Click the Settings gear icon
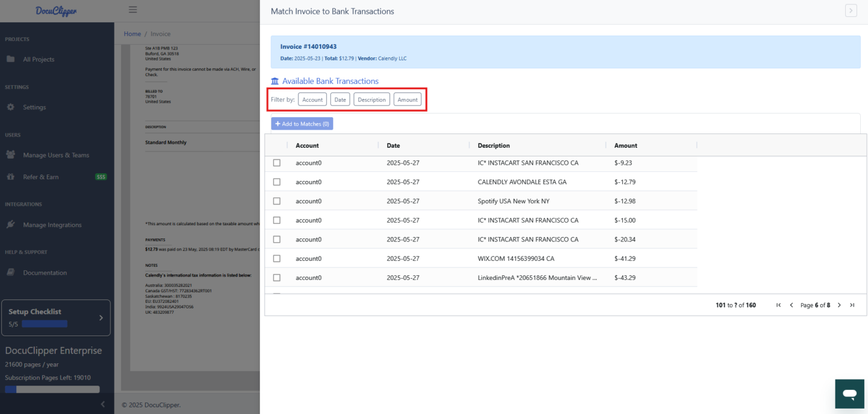 [x=10, y=107]
